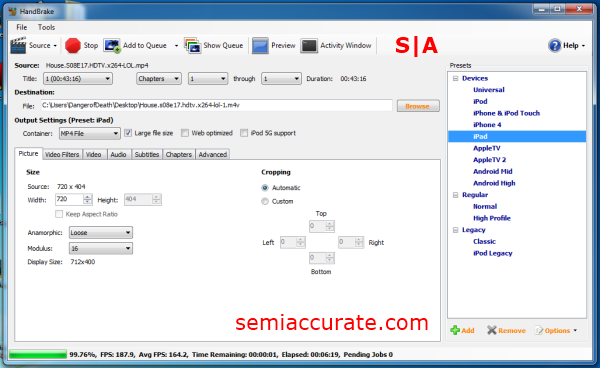The image size is (600, 368).
Task: Enable the Web optimized checkbox
Action: pyautogui.click(x=185, y=133)
